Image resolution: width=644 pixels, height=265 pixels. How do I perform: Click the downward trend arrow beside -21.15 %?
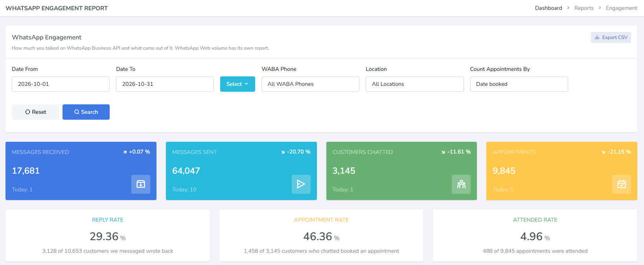[604, 152]
